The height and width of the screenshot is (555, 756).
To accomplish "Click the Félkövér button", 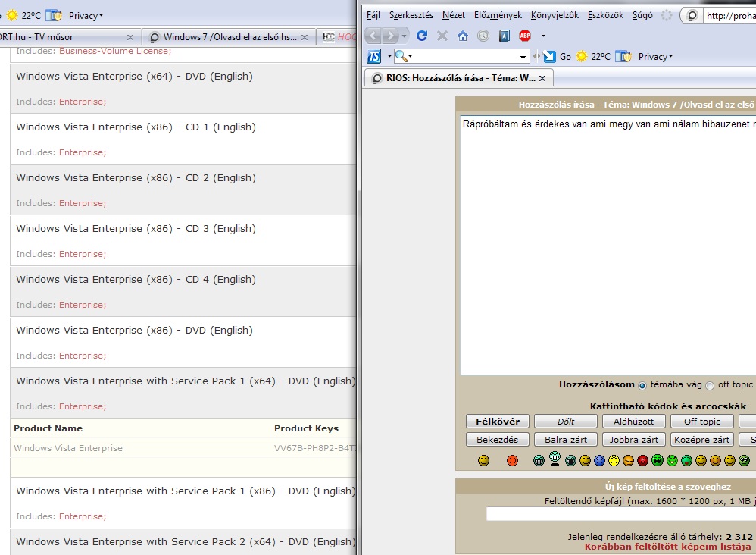I will click(498, 422).
